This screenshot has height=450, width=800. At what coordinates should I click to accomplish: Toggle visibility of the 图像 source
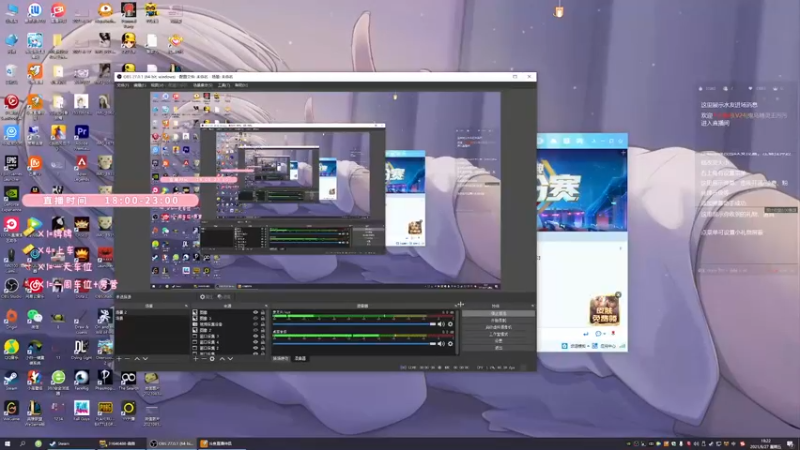point(256,312)
